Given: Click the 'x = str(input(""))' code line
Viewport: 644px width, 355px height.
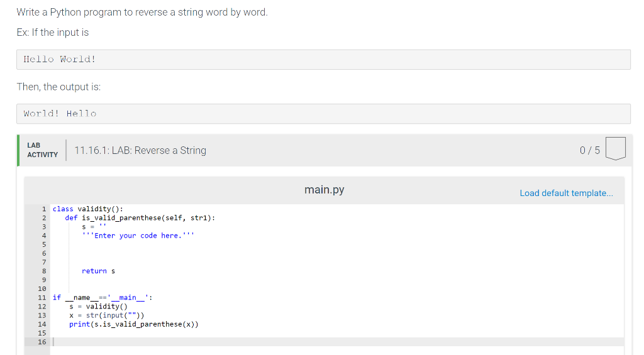Looking at the screenshot, I should (x=107, y=315).
